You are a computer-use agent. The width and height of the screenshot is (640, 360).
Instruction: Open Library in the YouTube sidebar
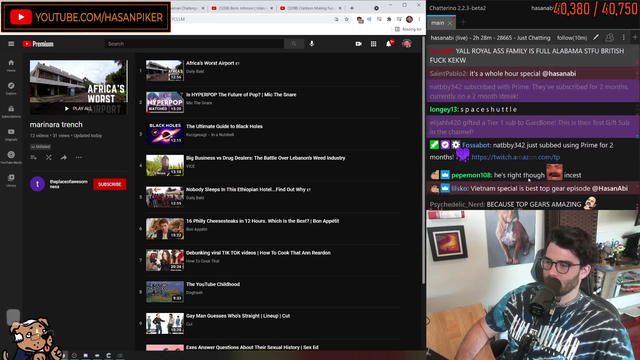(x=11, y=180)
